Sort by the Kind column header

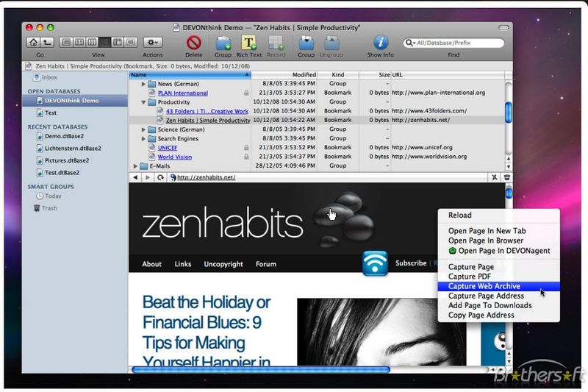(x=338, y=74)
